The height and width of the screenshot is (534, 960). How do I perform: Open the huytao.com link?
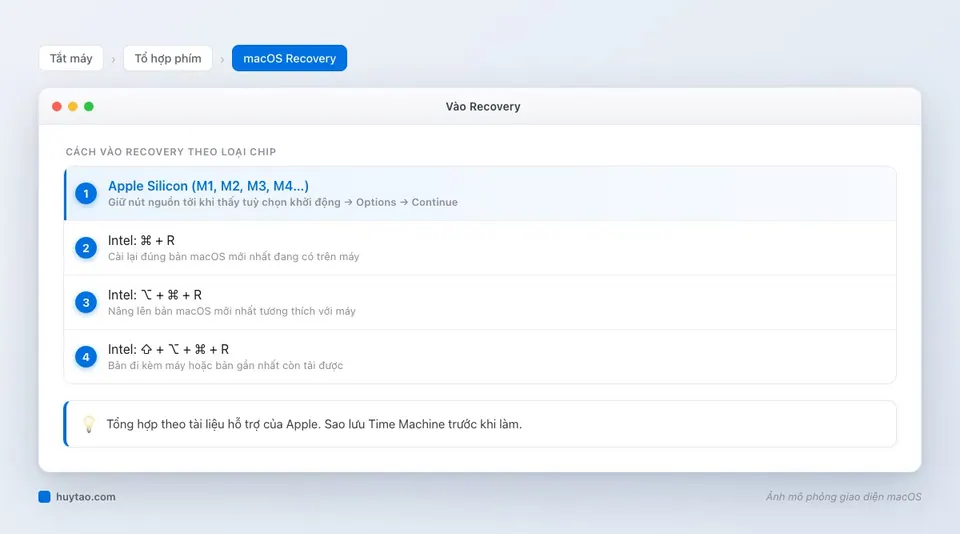click(86, 497)
